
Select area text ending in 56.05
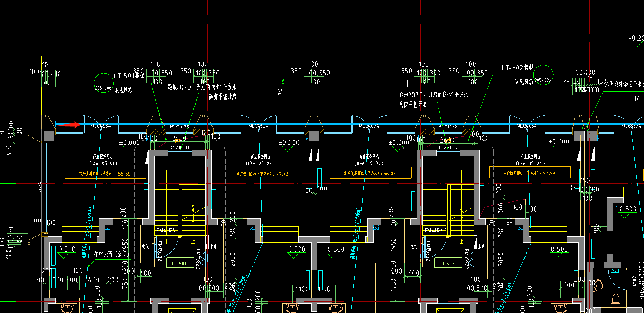click(370, 173)
